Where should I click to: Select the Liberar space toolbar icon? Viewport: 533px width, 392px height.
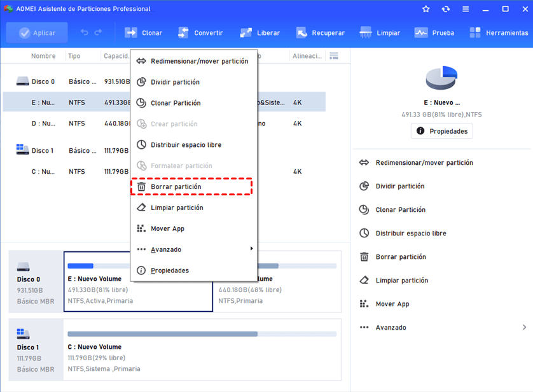[246, 32]
